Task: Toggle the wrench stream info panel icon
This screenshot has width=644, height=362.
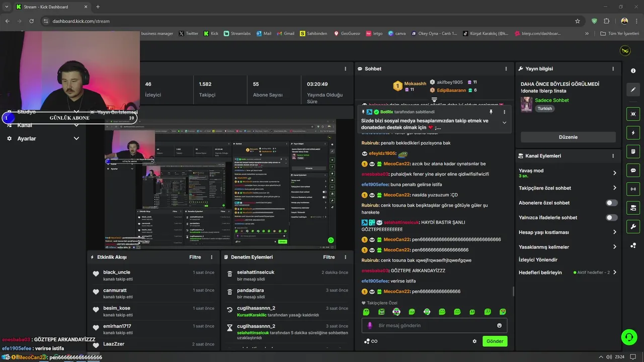Action: pos(633,226)
